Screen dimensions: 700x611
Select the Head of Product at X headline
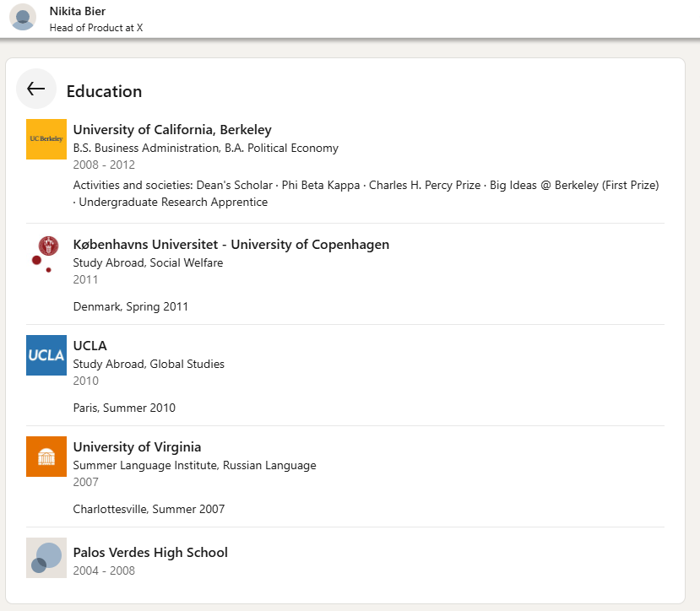[96, 28]
